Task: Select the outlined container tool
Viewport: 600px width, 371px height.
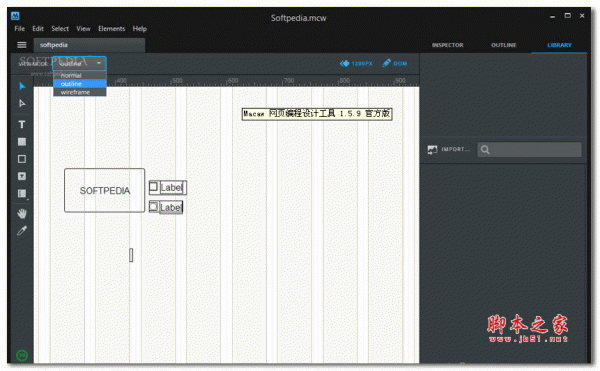Action: pyautogui.click(x=22, y=159)
